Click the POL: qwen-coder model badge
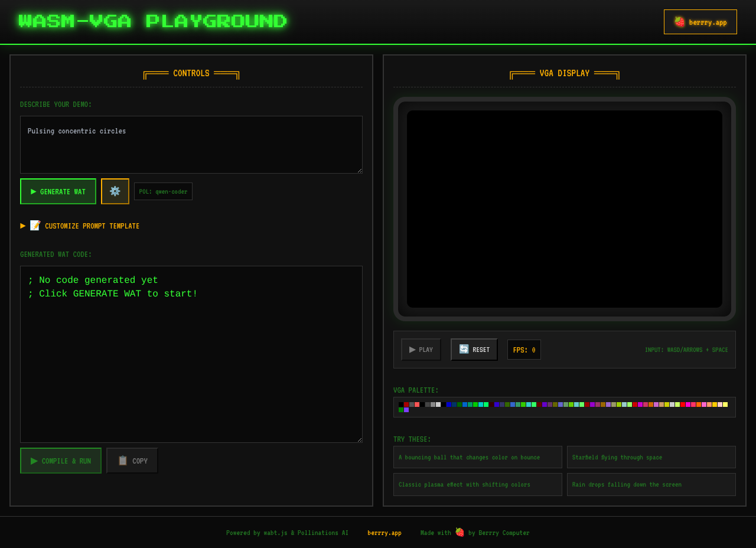This screenshot has width=756, height=548. 163,191
